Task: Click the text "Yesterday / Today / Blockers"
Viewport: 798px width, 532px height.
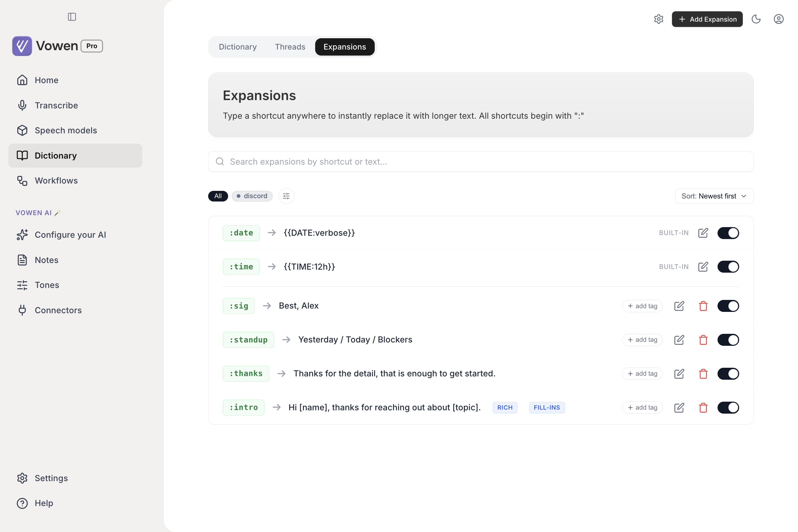Action: tap(355, 339)
